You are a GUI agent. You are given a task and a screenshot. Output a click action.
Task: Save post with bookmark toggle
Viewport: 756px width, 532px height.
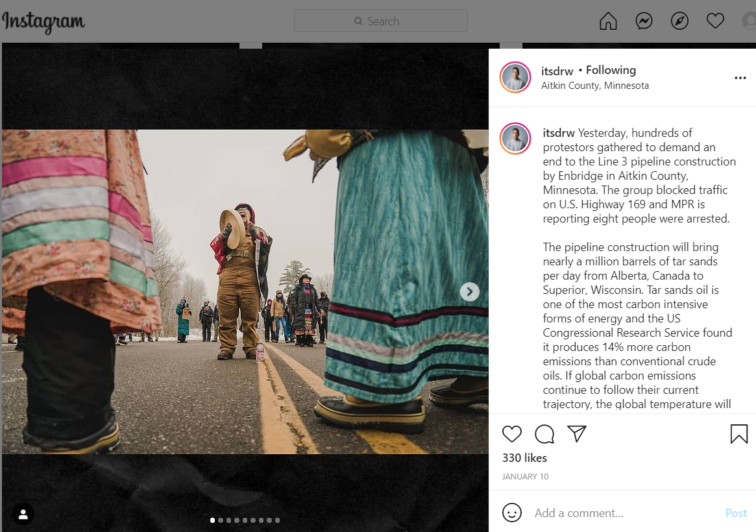click(x=738, y=434)
